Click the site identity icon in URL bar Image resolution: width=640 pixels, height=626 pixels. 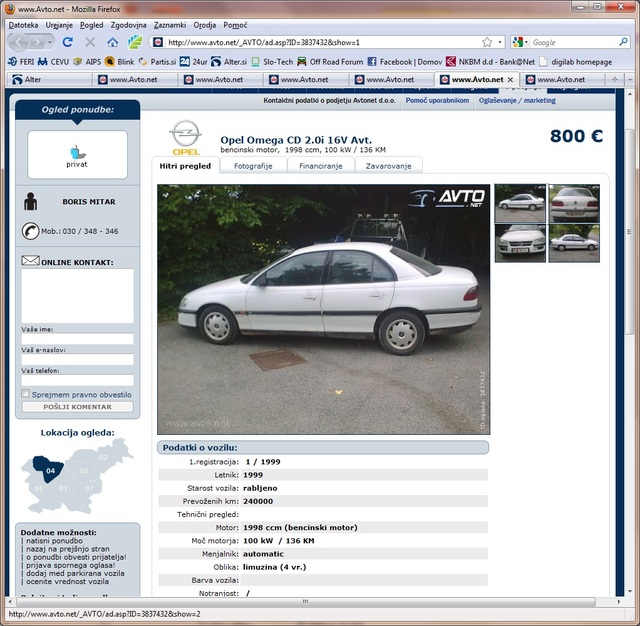[158, 42]
